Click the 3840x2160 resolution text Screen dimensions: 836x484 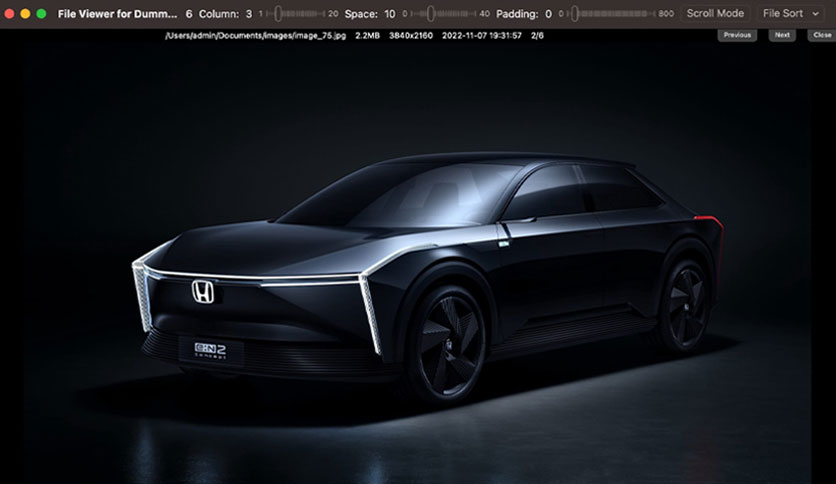tap(411, 36)
